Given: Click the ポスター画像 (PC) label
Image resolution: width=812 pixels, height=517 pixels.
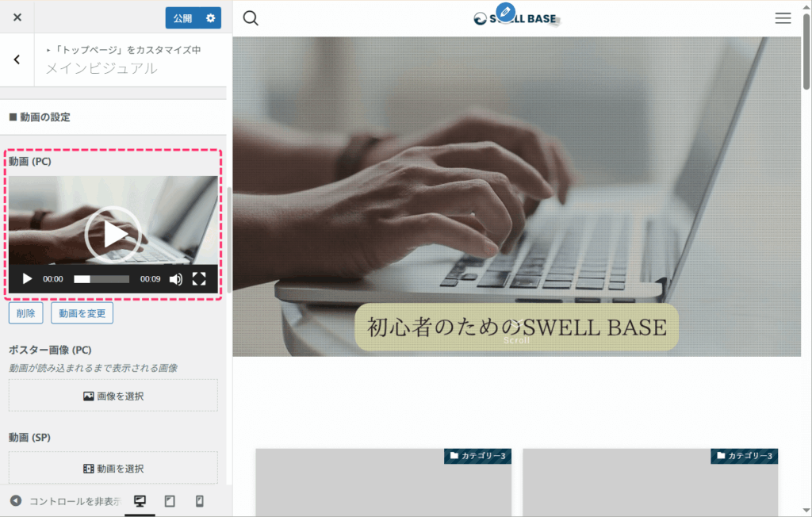Looking at the screenshot, I should (50, 350).
